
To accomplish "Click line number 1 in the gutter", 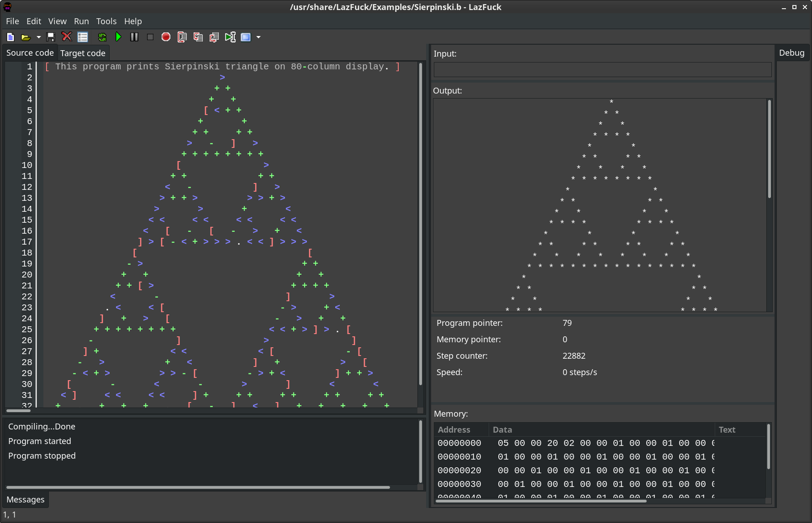I will pos(30,66).
